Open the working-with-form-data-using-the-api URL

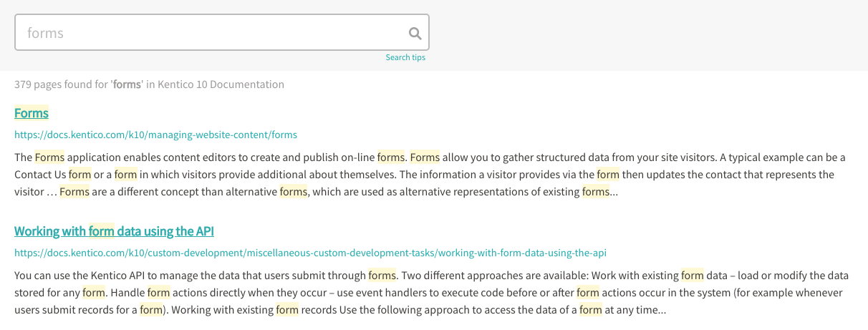310,253
